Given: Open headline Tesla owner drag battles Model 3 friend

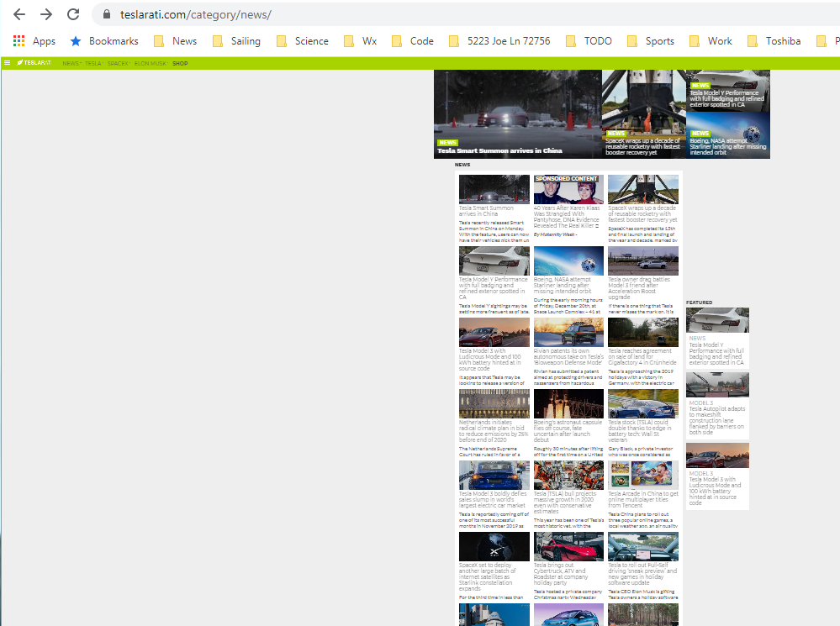Looking at the screenshot, I should click(638, 288).
